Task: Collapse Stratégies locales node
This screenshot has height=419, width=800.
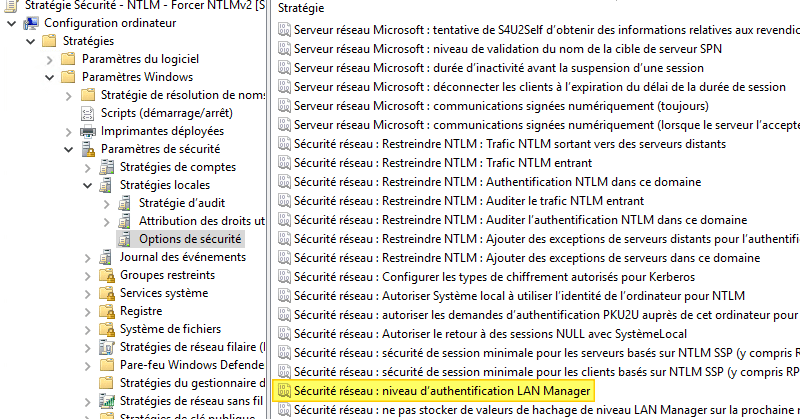Action: tap(87, 185)
